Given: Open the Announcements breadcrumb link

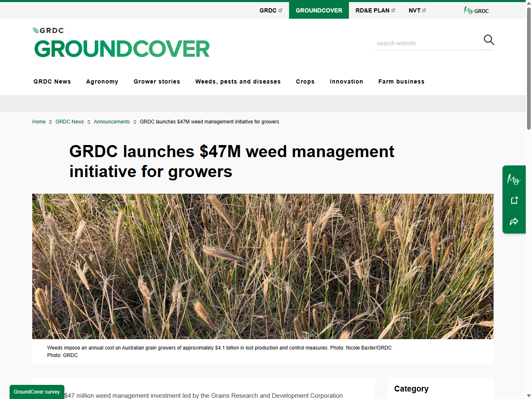Looking at the screenshot, I should click(x=111, y=121).
